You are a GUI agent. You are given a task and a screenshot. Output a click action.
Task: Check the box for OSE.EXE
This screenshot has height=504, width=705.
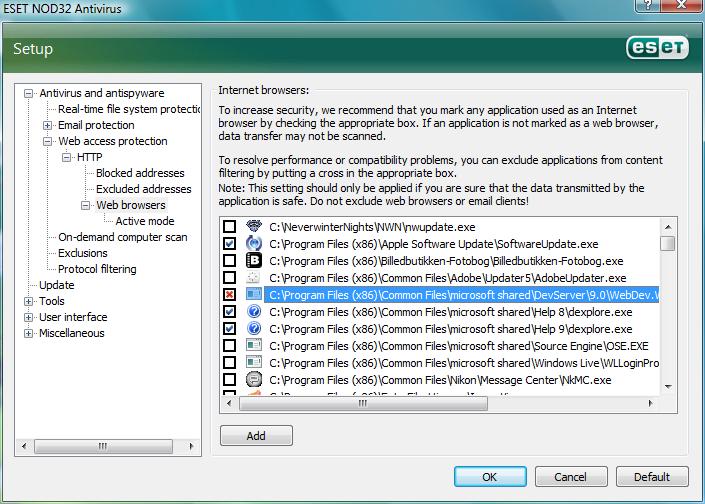tap(229, 346)
